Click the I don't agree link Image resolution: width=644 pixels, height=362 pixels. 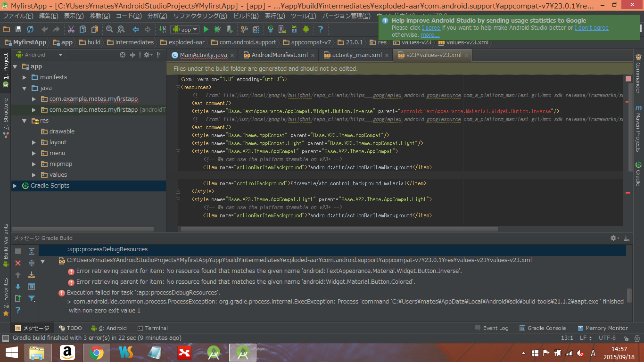point(591,28)
